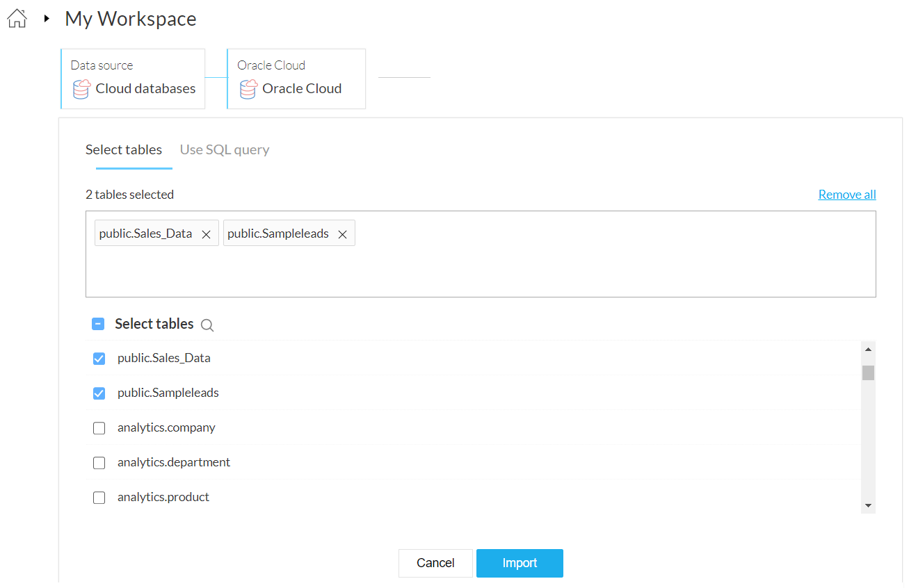Click the Oracle Cloud database icon

(x=248, y=89)
